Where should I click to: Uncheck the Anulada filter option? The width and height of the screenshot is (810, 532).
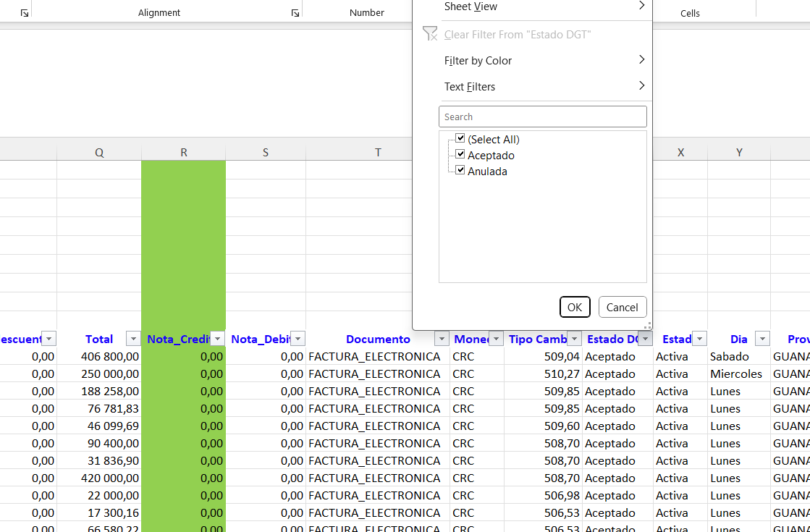coord(460,171)
